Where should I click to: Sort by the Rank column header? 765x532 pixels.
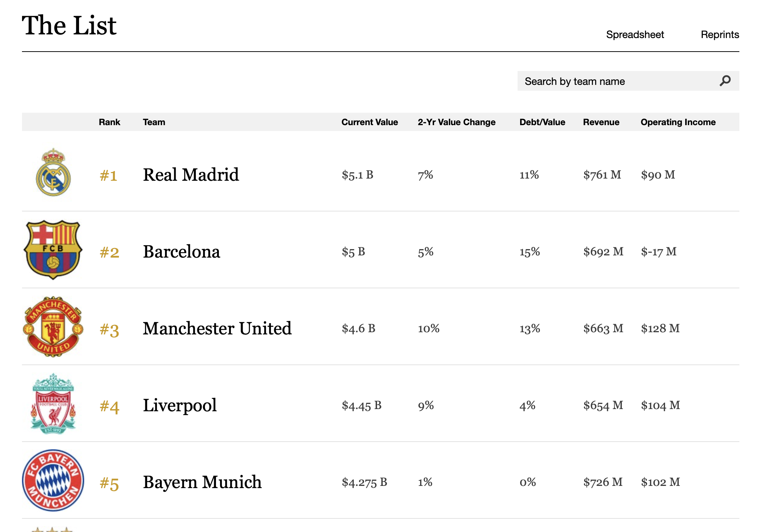[x=109, y=122]
